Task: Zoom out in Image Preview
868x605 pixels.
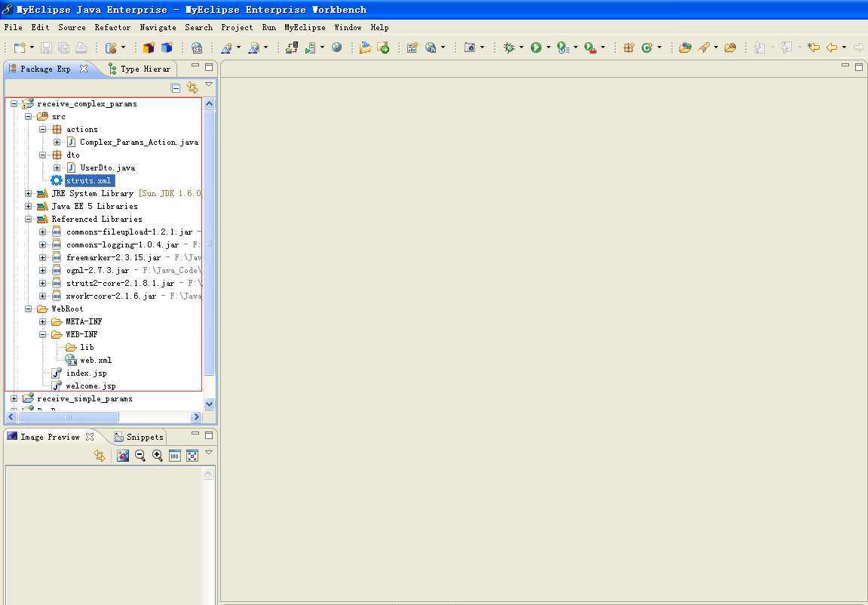Action: [x=140, y=456]
